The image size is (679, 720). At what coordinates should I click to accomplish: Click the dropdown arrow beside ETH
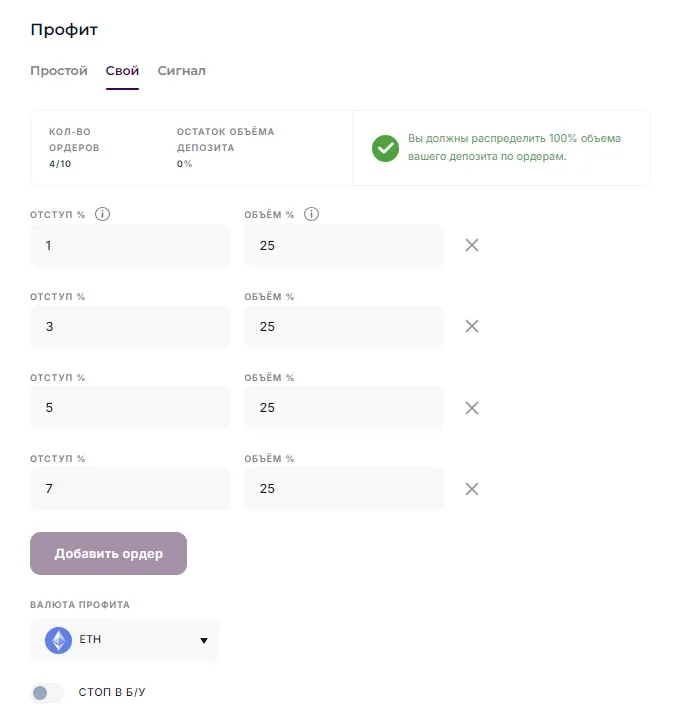204,641
